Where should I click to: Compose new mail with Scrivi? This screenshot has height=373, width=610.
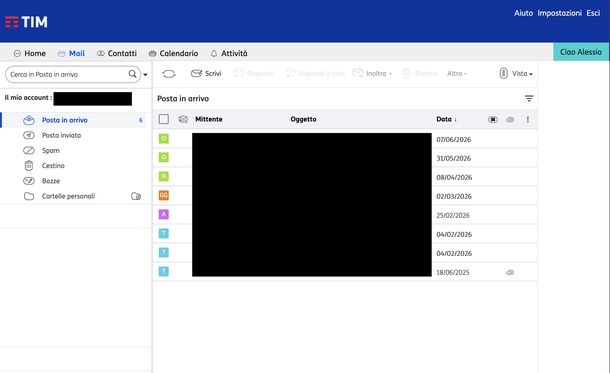(x=206, y=74)
